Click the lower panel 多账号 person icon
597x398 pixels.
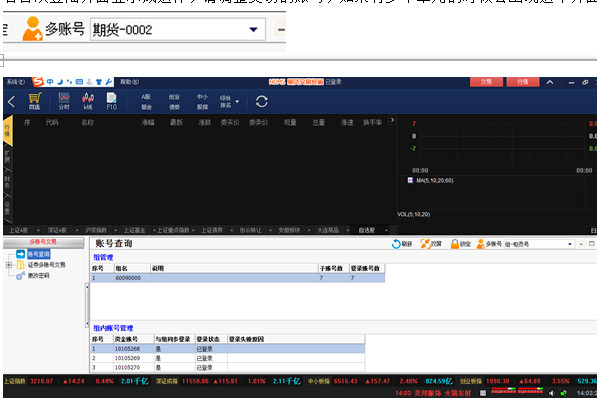pyautogui.click(x=480, y=244)
